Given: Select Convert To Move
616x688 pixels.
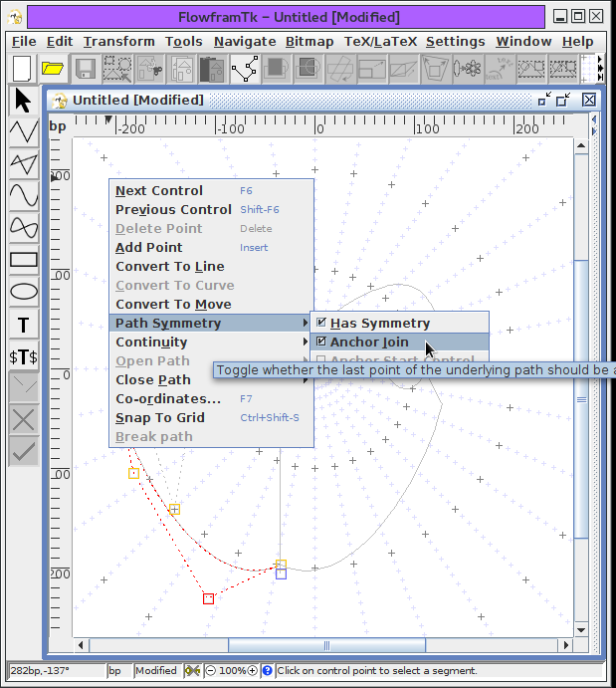Looking at the screenshot, I should pyautogui.click(x=212, y=304).
